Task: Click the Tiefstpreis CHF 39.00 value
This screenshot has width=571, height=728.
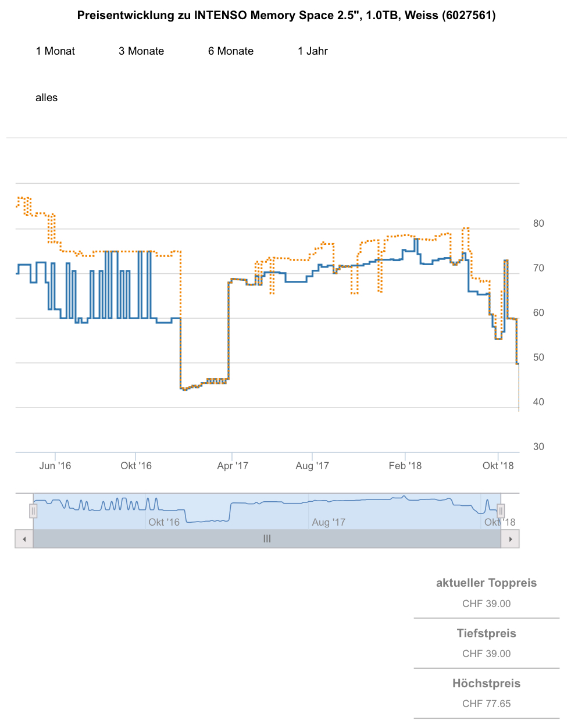Action: pyautogui.click(x=486, y=654)
